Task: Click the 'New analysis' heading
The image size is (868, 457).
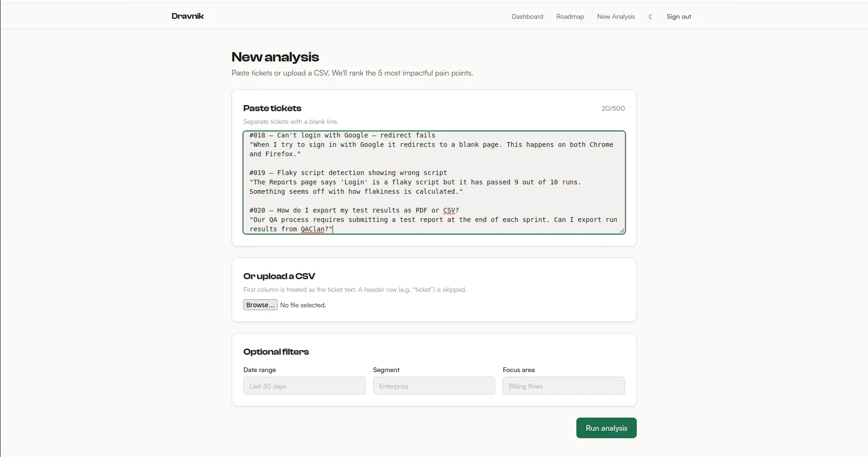Action: point(275,57)
